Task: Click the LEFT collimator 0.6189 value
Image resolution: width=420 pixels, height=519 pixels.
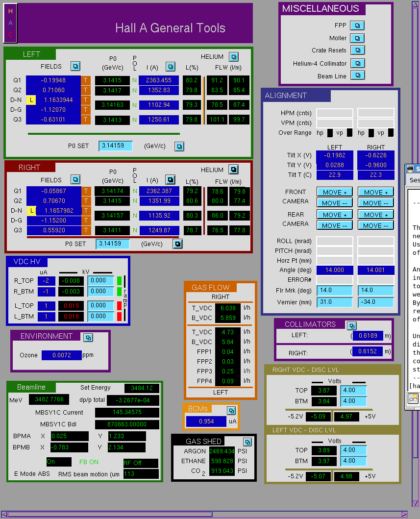Action: point(368,336)
